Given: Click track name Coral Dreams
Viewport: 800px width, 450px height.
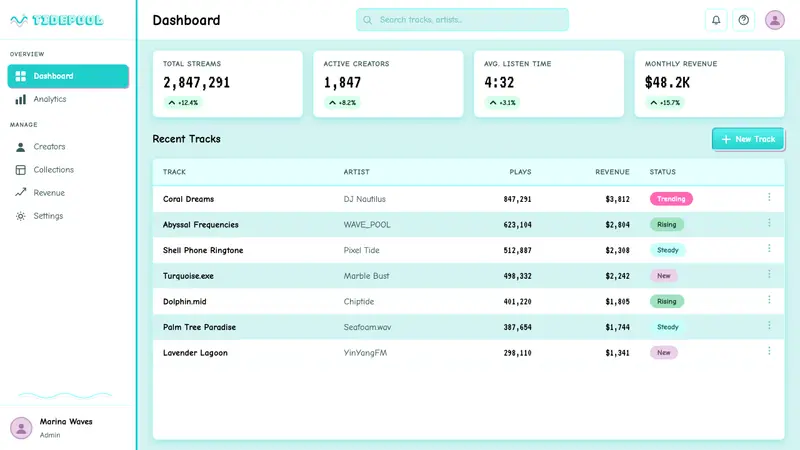Looking at the screenshot, I should pos(188,199).
